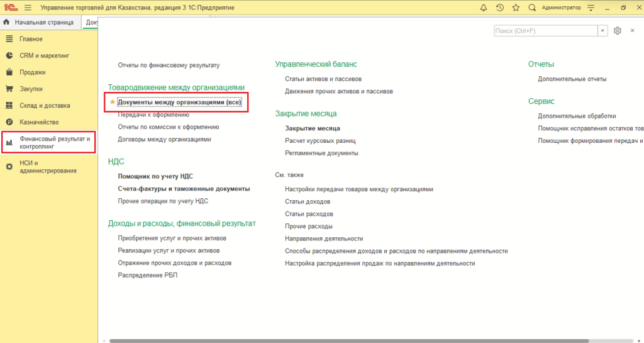Open the Склад и доставка section
This screenshot has height=343, width=644.
45,106
